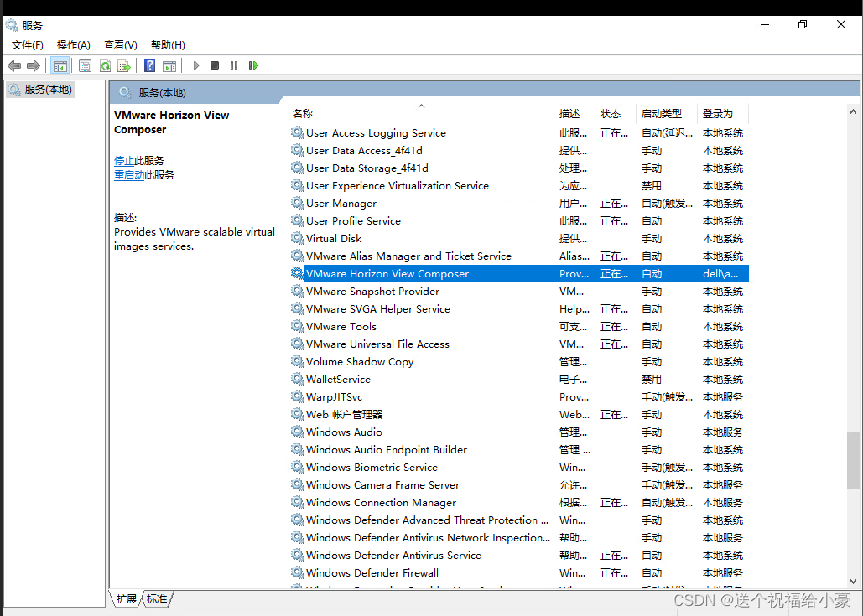Switch to the 扩展 tab
This screenshot has width=863, height=616.
127,599
